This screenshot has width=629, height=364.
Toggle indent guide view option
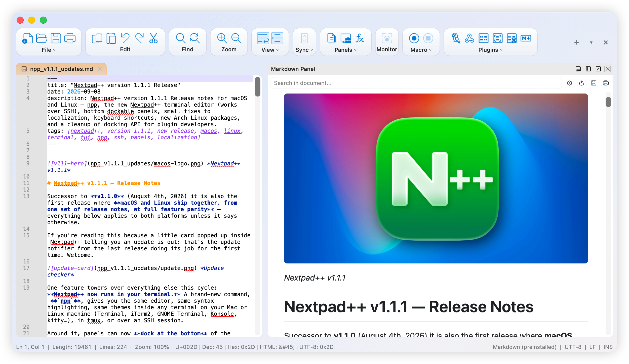tap(277, 38)
